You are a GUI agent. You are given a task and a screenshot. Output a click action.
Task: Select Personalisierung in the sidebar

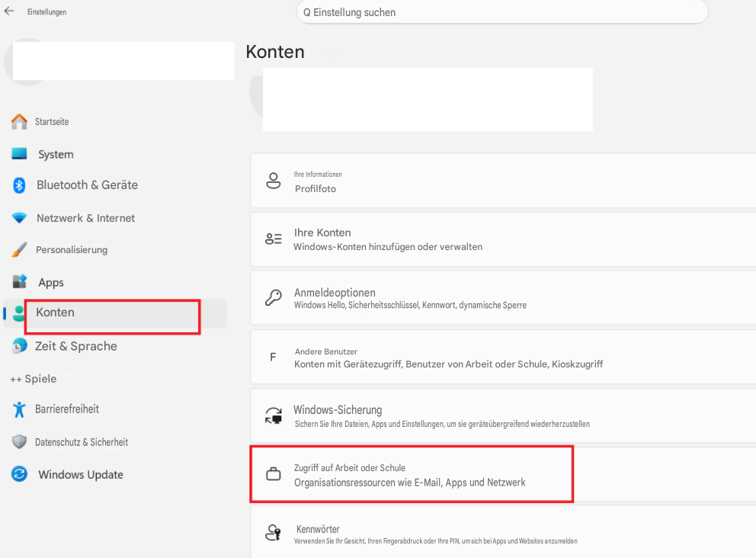click(115, 249)
